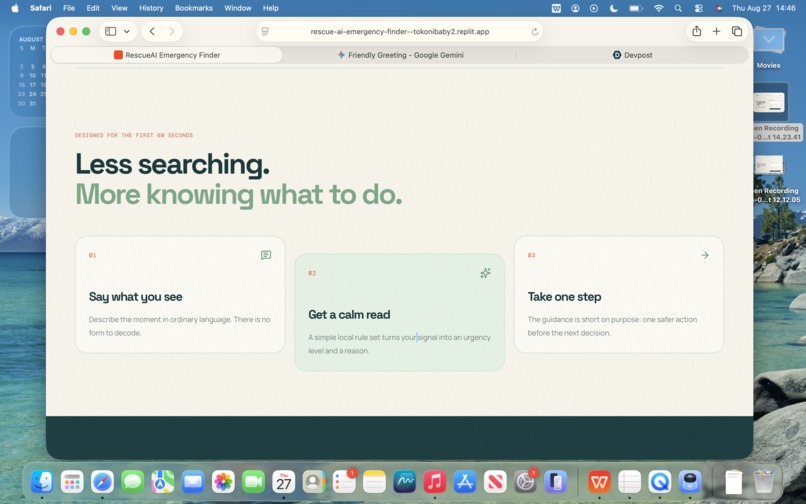Open System Settings from the Dock

coord(525,482)
